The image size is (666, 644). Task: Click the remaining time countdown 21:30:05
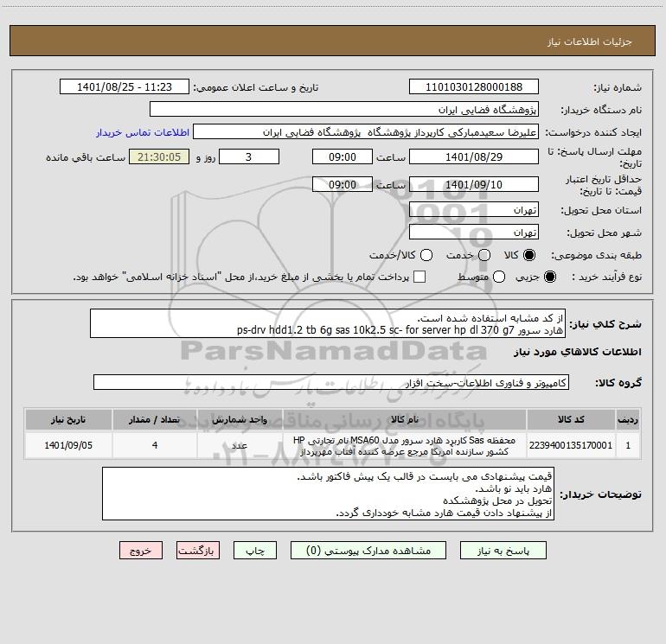[x=159, y=156]
